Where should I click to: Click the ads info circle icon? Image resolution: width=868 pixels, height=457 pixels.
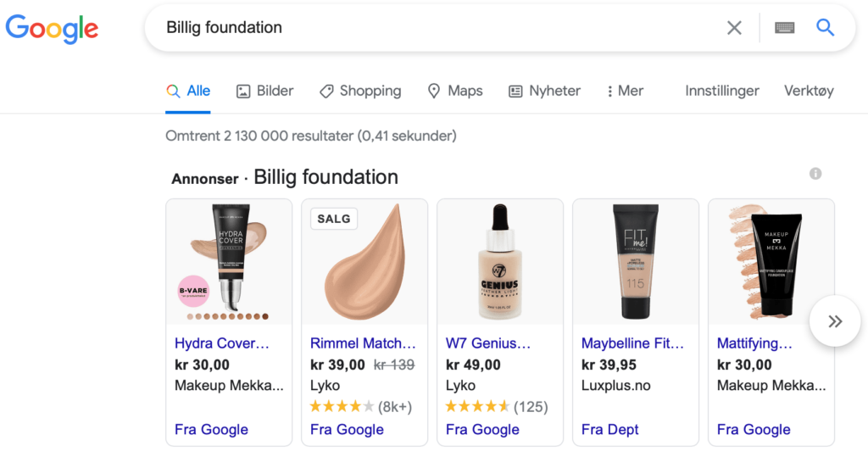pyautogui.click(x=815, y=174)
